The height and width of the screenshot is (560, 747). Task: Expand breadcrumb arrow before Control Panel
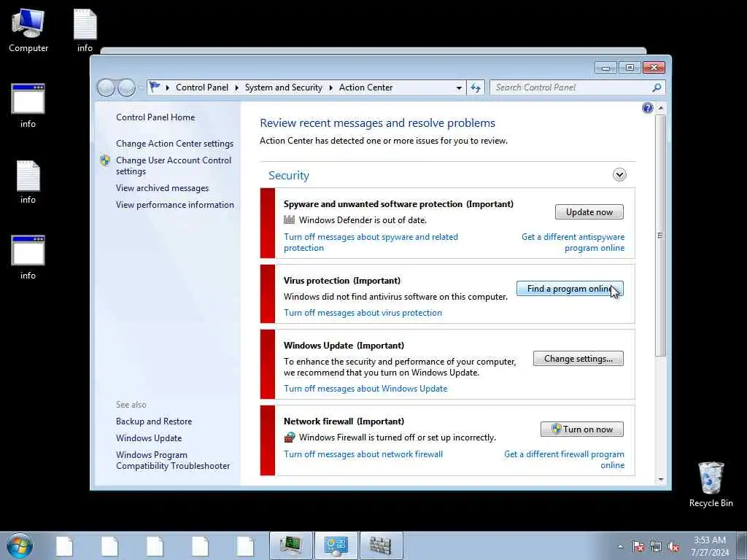pos(167,87)
